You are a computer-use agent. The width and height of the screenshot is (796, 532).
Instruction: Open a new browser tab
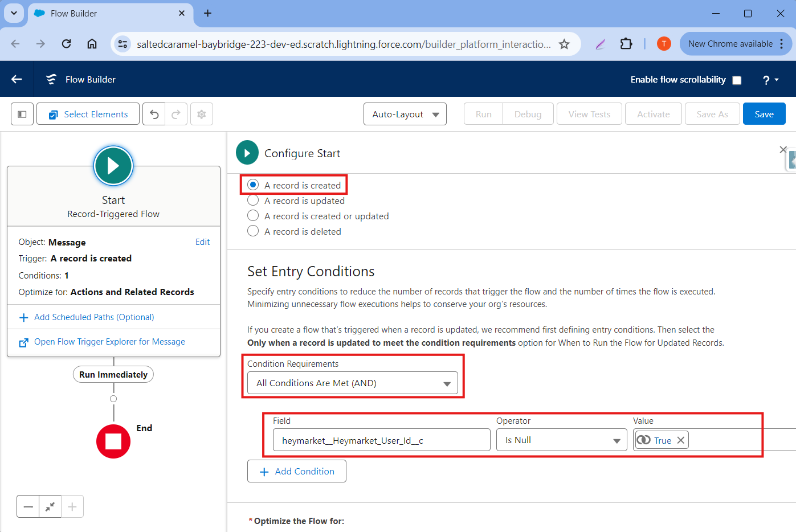208,13
